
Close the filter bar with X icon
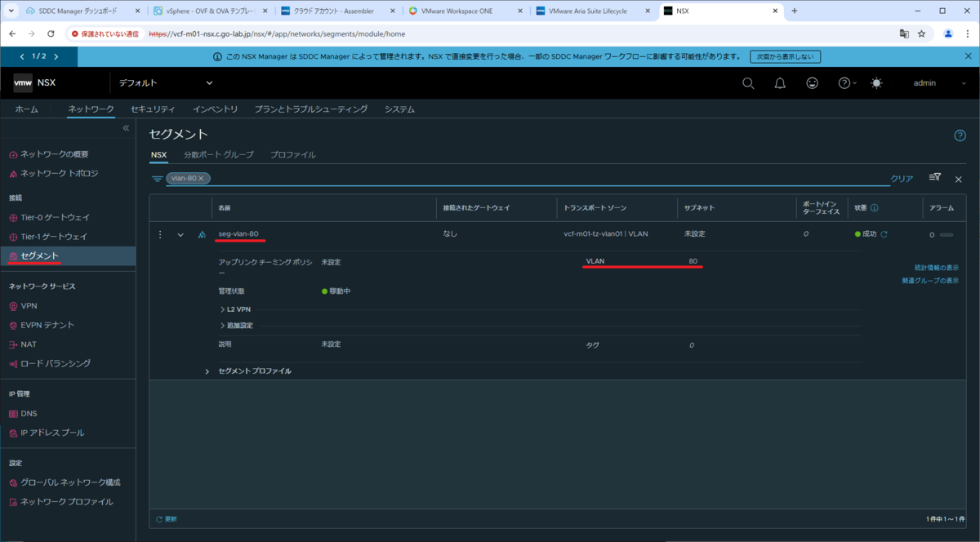[959, 179]
